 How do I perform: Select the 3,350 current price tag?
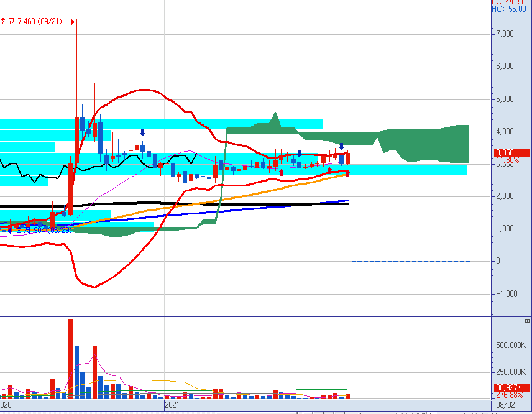point(512,152)
